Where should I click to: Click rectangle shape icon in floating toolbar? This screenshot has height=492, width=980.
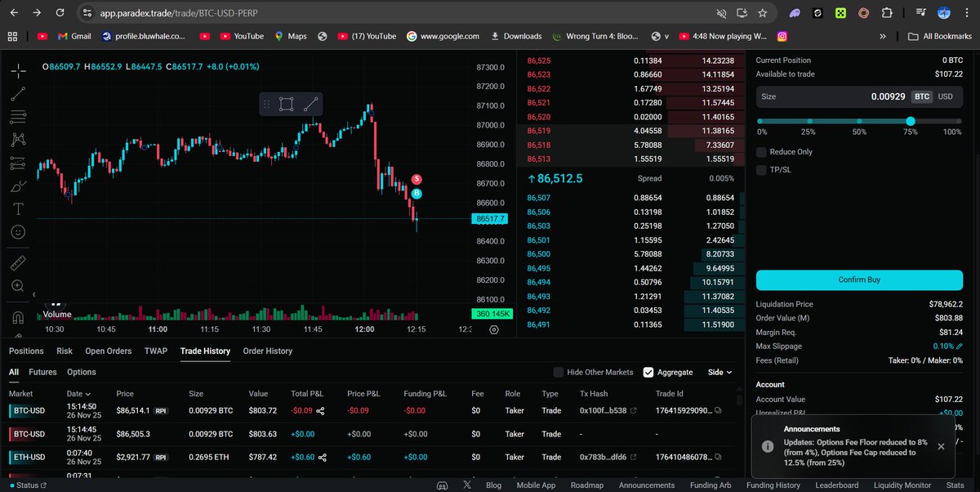pyautogui.click(x=286, y=104)
